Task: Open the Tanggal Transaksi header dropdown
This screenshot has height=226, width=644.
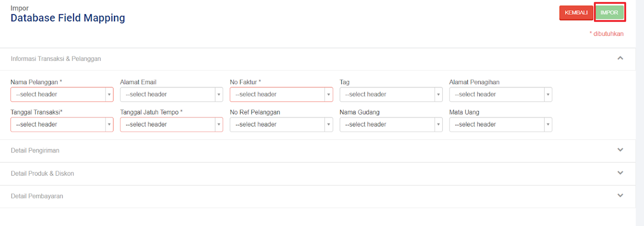Action: [62, 124]
